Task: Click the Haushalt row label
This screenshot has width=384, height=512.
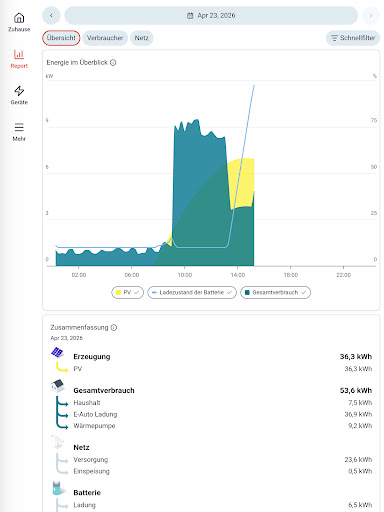Action: pos(87,403)
